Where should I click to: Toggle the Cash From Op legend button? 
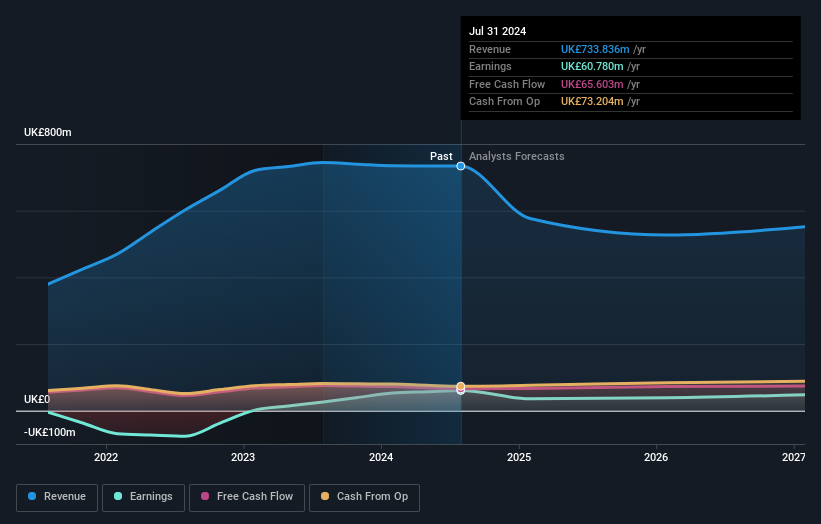(x=364, y=497)
